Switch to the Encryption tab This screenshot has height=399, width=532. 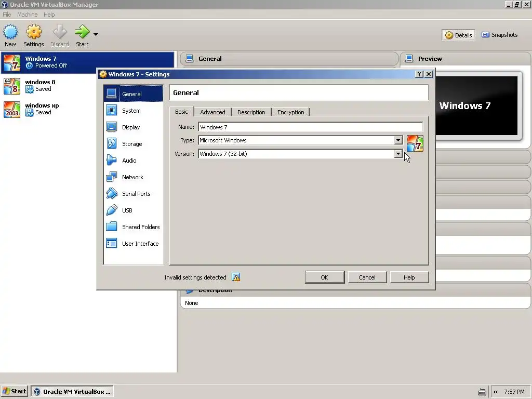tap(291, 112)
